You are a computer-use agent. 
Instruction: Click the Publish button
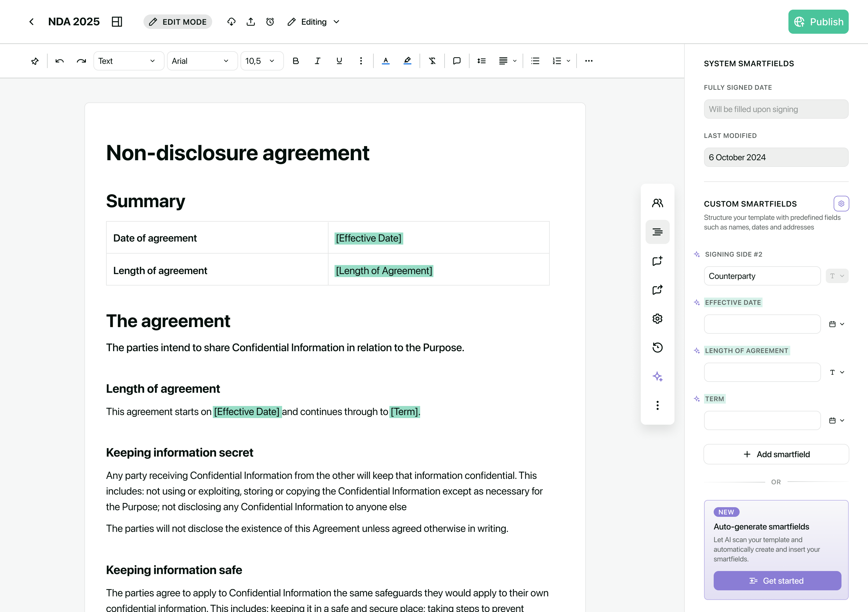[818, 22]
